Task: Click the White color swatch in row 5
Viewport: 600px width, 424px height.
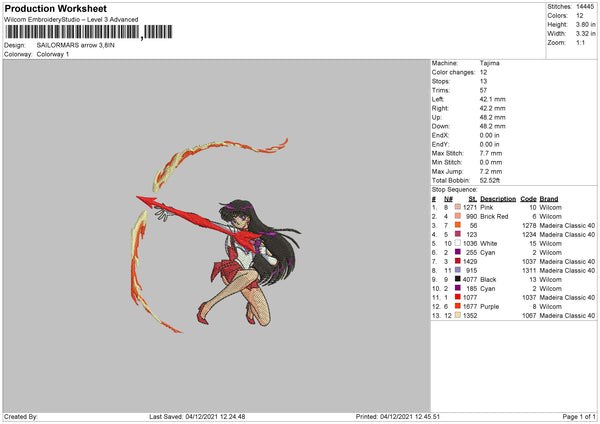Action: 458,243
